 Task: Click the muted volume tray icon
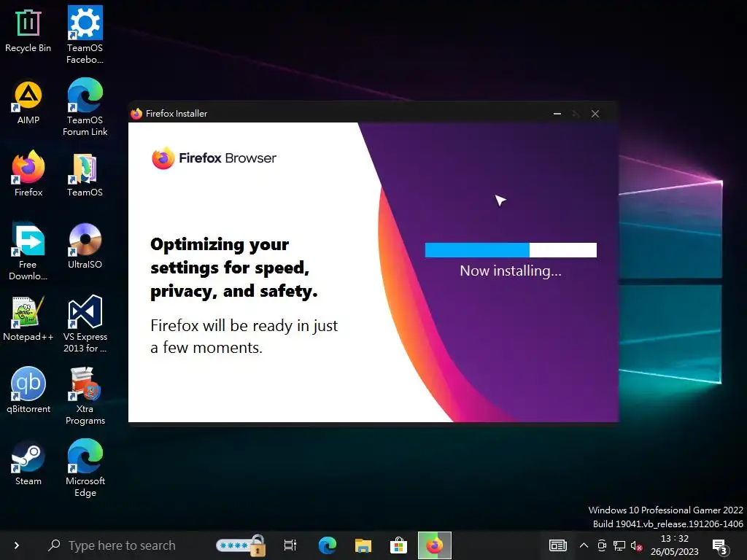point(637,545)
